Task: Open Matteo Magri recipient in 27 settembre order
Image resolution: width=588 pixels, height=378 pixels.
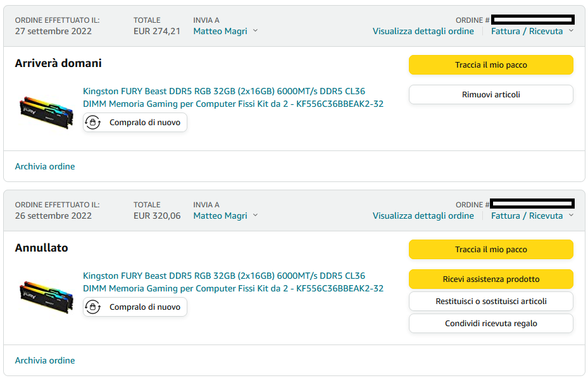Action: (x=220, y=31)
